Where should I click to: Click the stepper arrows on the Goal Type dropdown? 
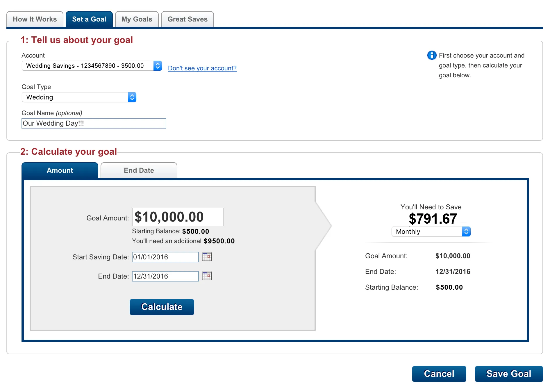click(132, 97)
